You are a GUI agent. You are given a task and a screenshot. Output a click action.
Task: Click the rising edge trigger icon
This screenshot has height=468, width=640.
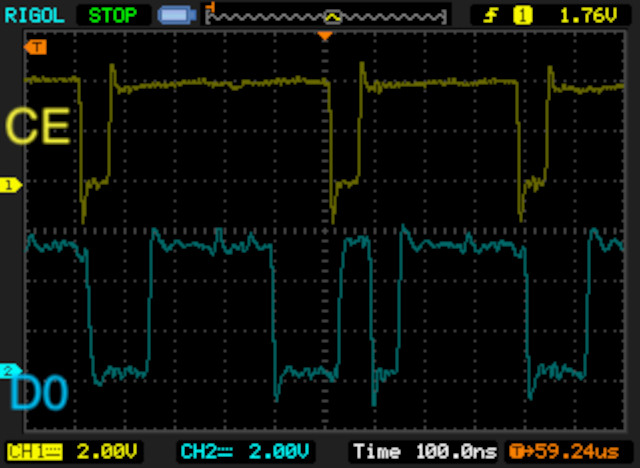coord(491,16)
